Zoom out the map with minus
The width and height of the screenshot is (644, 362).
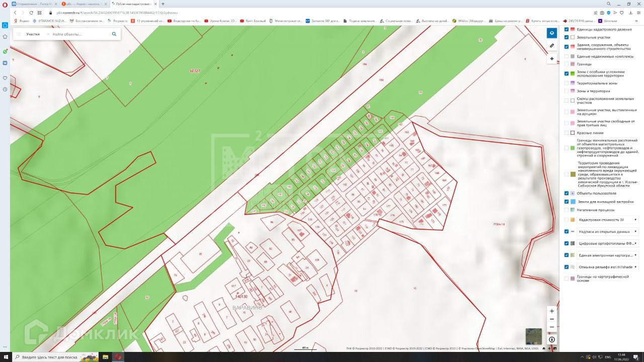pos(551,327)
